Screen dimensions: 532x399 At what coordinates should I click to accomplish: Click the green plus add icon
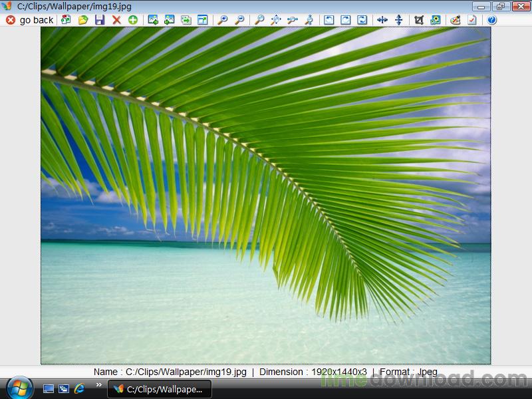coord(133,20)
